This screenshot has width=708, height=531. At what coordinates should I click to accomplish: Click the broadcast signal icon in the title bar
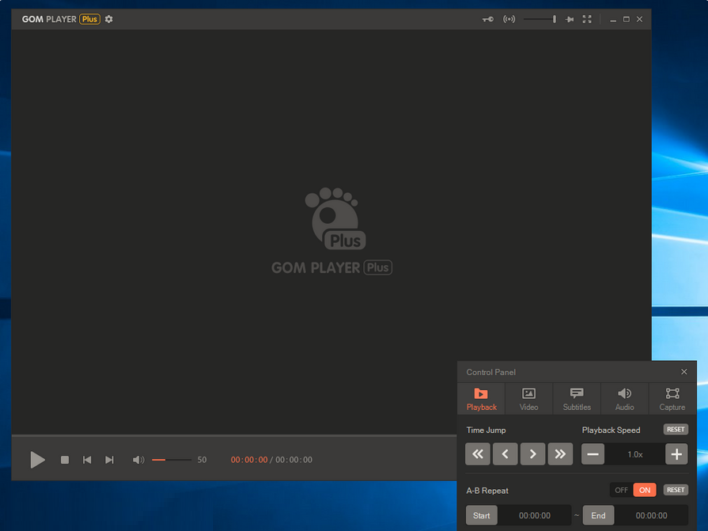coord(509,19)
